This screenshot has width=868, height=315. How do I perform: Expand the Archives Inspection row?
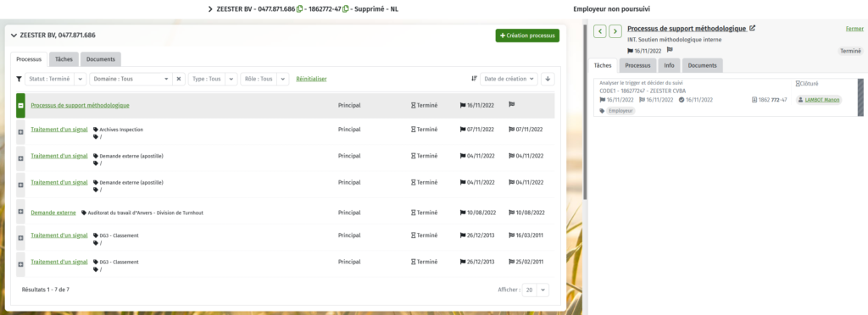20,131
